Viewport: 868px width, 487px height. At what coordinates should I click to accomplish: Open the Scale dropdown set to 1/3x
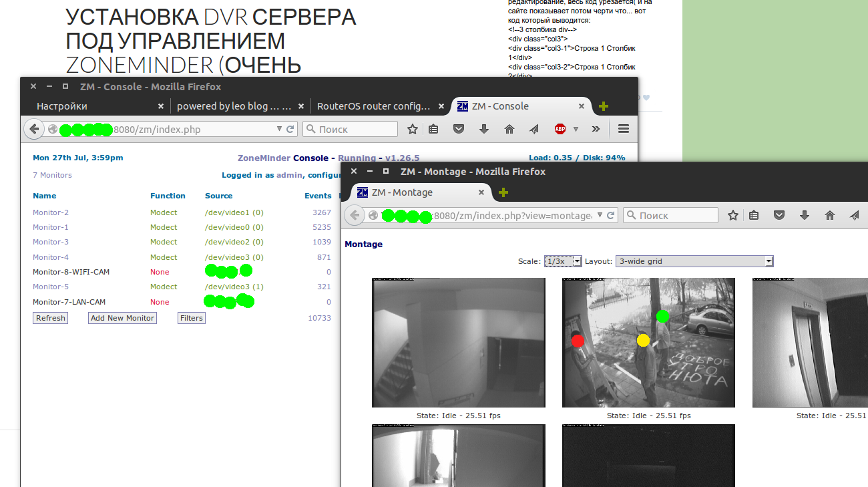click(563, 261)
